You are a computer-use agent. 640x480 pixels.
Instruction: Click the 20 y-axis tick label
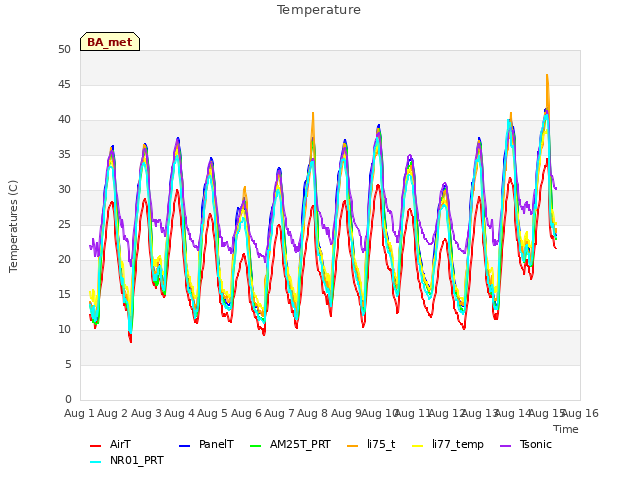[64, 260]
